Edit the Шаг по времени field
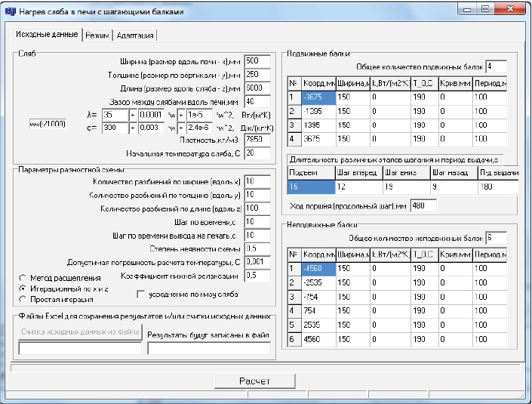 pyautogui.click(x=257, y=222)
